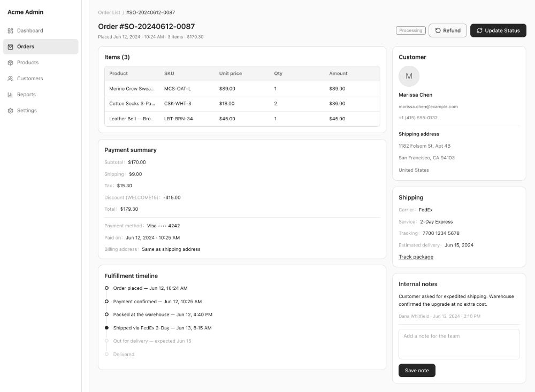Viewport: 535px width, 392px height.
Task: Click the SKU MCS-OAT-L cell
Action: (x=178, y=89)
